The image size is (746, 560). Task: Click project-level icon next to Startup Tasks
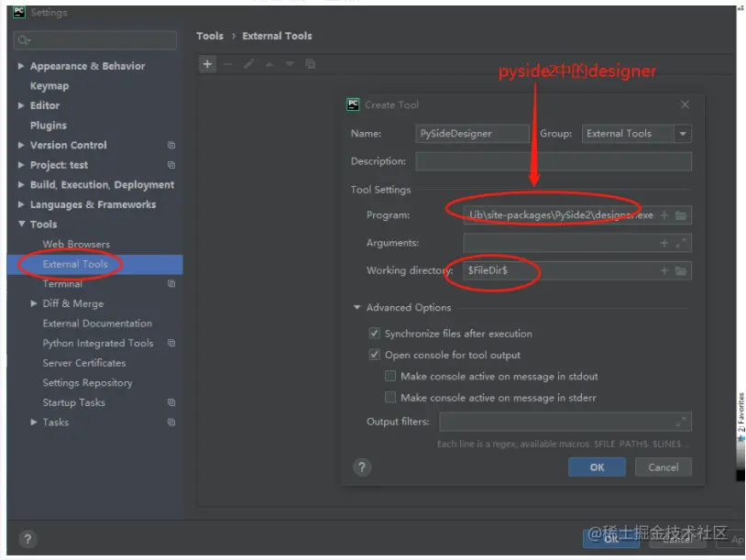coord(171,402)
